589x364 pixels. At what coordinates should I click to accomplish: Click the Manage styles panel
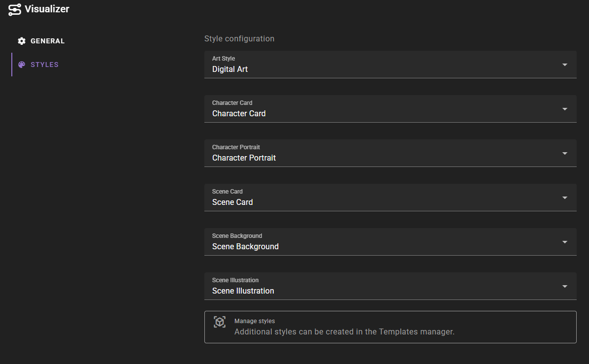point(390,327)
